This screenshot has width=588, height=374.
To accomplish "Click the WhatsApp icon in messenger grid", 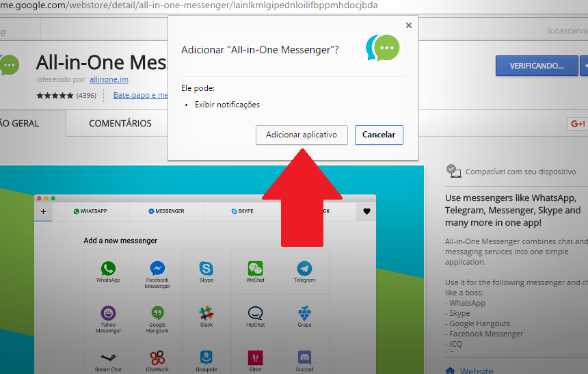I will [108, 269].
